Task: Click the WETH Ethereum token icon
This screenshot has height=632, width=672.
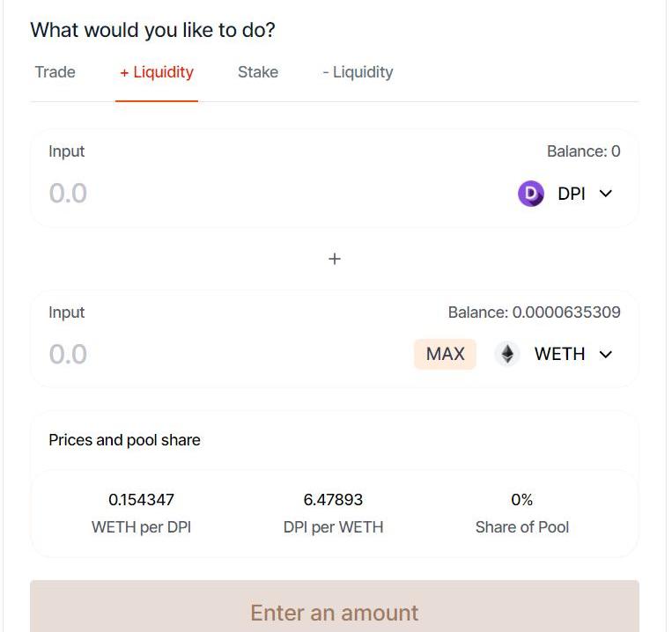Action: pyautogui.click(x=507, y=354)
